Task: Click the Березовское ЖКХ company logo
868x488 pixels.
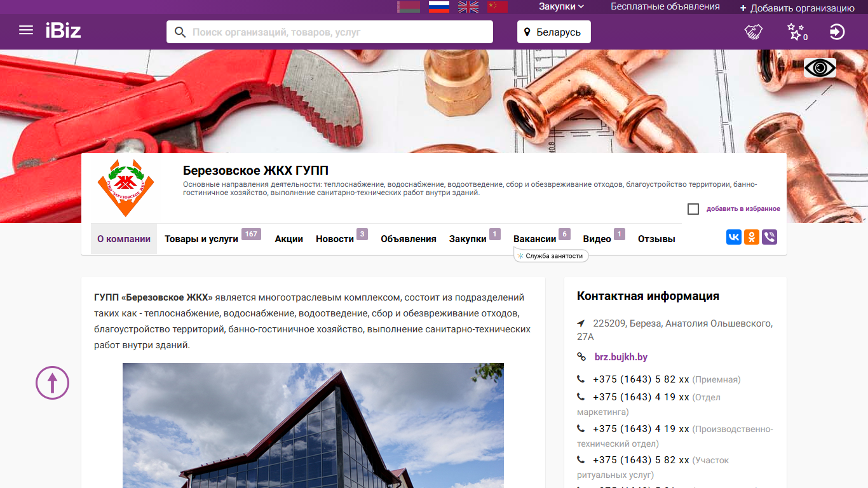Action: tap(126, 188)
